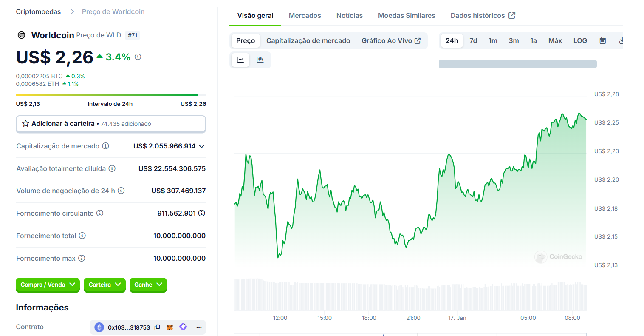Switch to the candlestick chart view

(x=260, y=60)
